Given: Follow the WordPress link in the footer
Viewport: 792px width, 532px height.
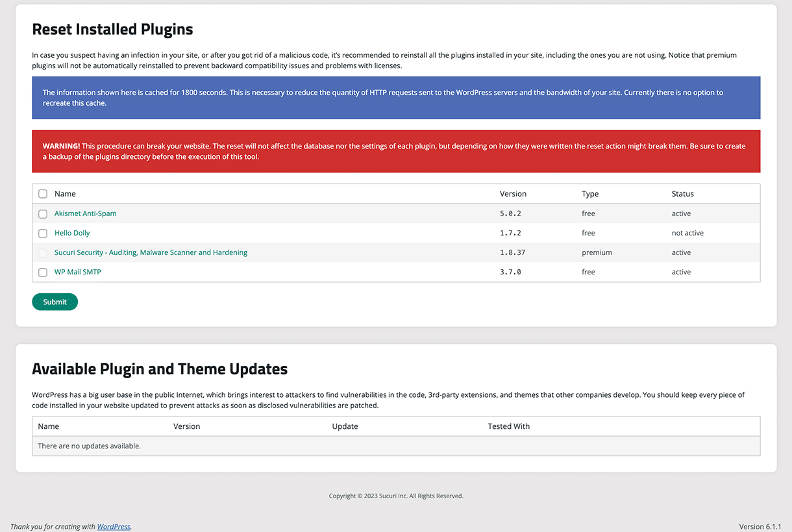Looking at the screenshot, I should (x=114, y=527).
